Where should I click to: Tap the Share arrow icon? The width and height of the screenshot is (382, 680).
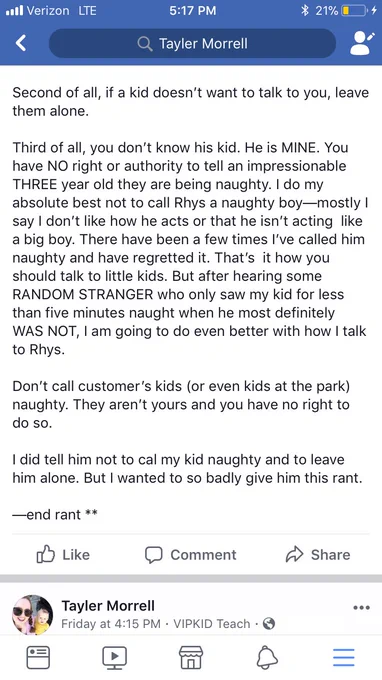click(294, 555)
